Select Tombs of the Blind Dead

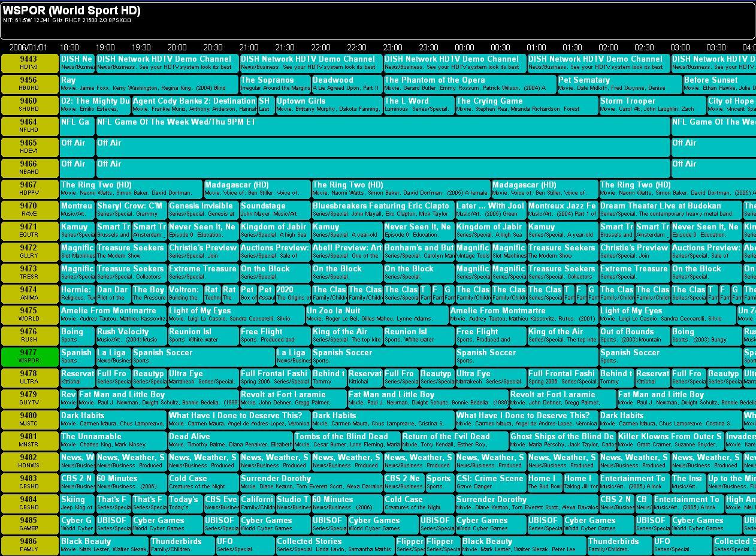(x=347, y=441)
